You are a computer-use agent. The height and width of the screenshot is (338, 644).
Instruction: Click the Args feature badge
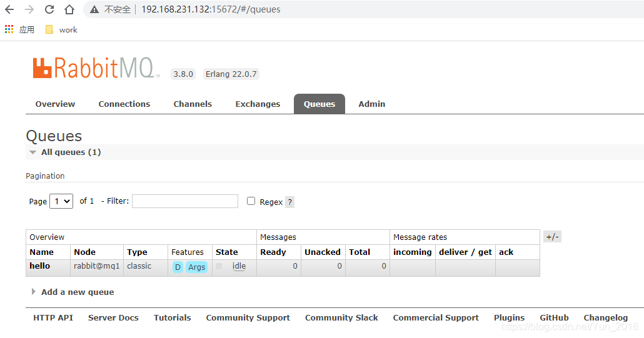coord(196,267)
